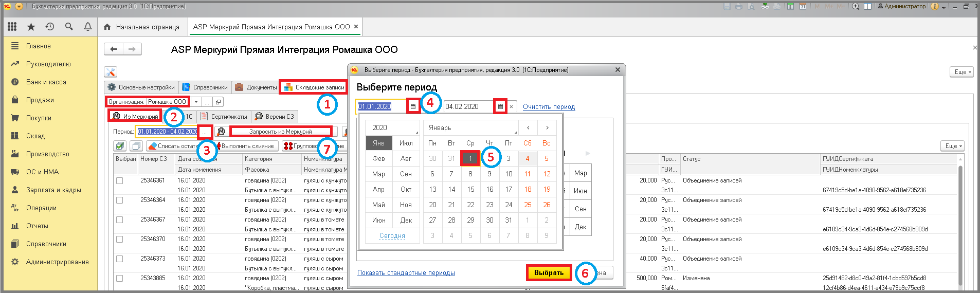Open Favorites star icon

coord(31,26)
